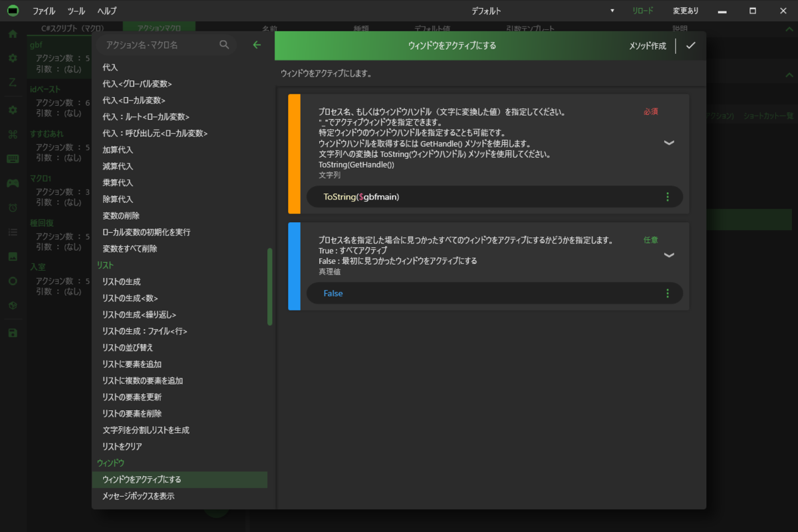Screen dimensions: 798x532
Task: Click the action list vertical scrollbar
Action: pos(269,287)
